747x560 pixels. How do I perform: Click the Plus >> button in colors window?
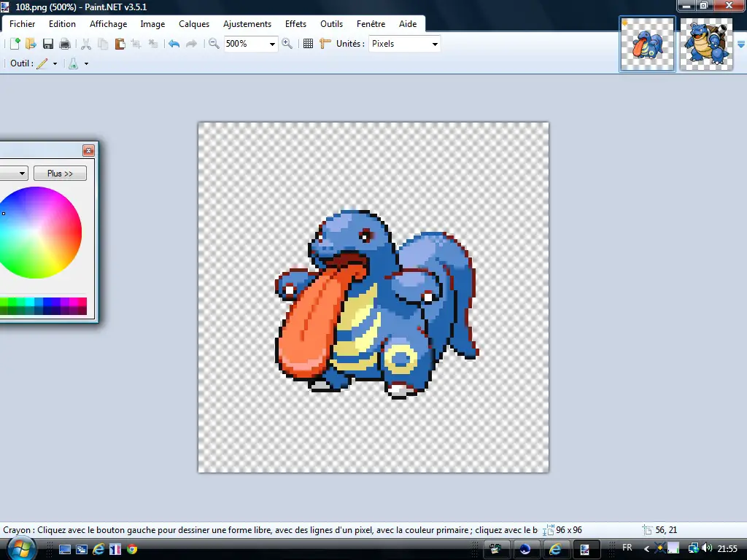[x=60, y=174]
